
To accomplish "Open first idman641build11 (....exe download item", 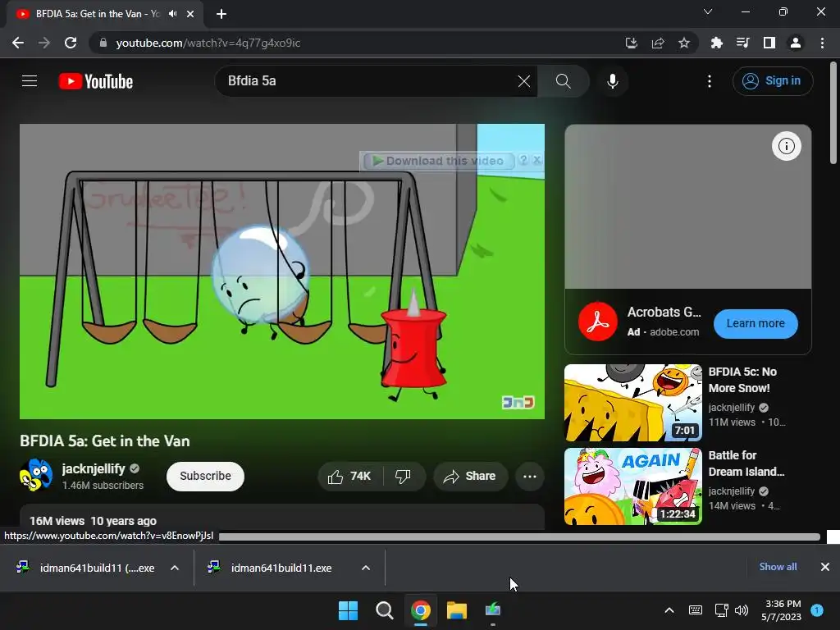I will (85, 568).
